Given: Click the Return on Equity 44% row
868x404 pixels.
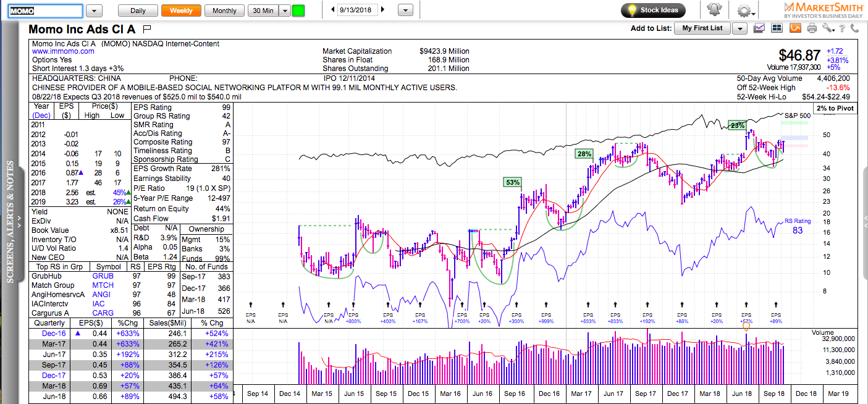Looking at the screenshot, I should [183, 208].
